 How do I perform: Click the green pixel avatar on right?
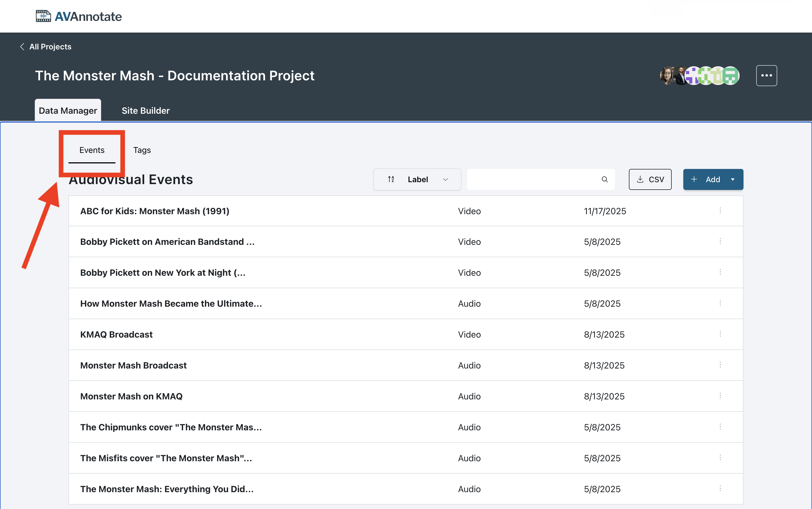731,75
